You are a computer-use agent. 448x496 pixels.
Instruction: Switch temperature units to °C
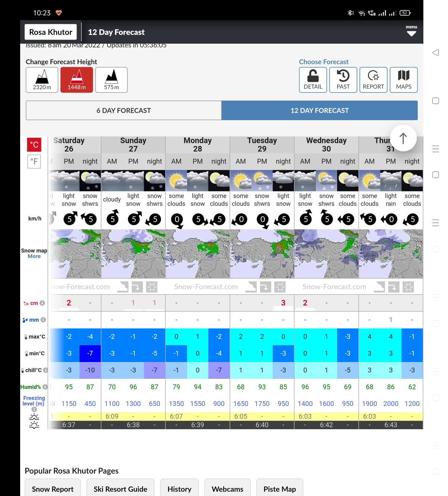(34, 145)
